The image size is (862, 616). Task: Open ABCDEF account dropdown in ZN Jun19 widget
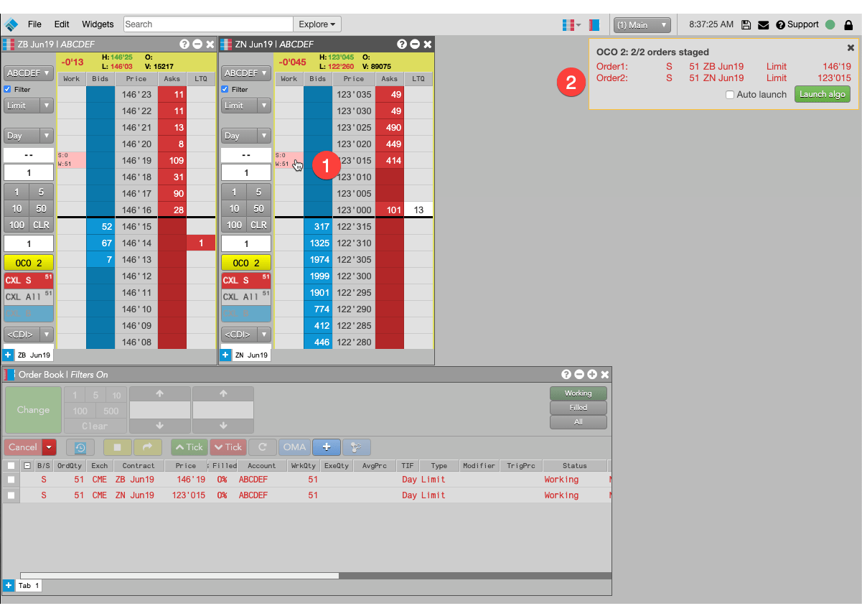point(246,73)
